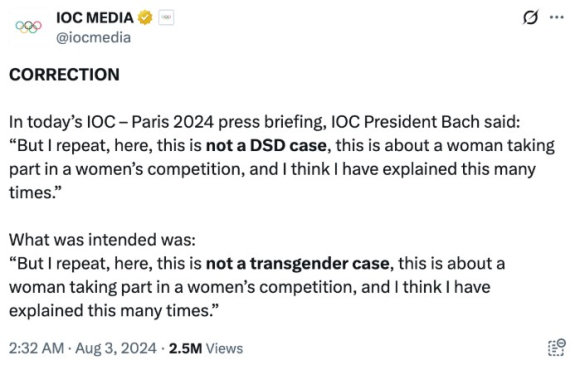Image resolution: width=580 pixels, height=365 pixels.
Task: Click the 'What was intended was:' line
Action: click(x=102, y=240)
